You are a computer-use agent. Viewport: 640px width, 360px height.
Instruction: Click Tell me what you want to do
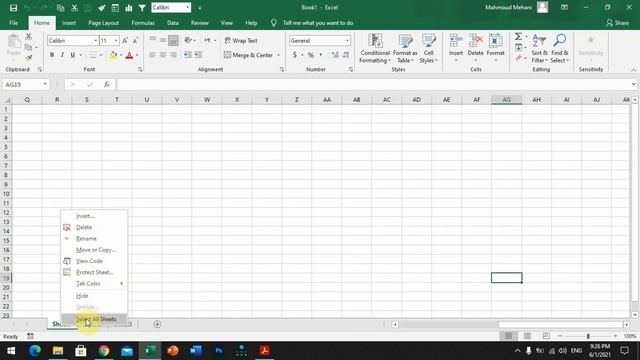tap(318, 23)
